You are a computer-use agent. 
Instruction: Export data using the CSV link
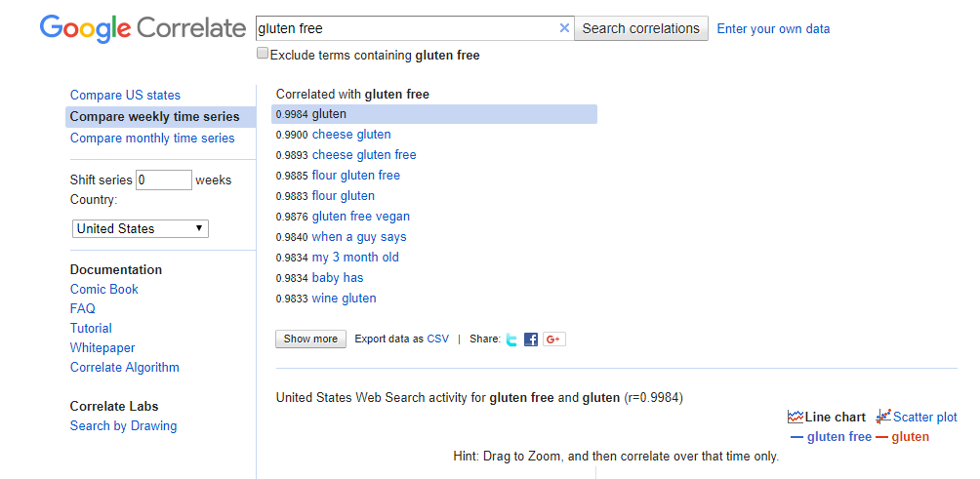438,339
